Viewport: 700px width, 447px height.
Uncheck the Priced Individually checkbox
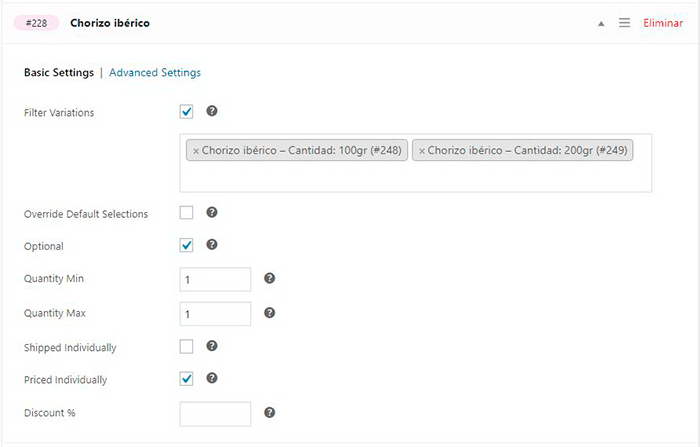click(x=187, y=379)
